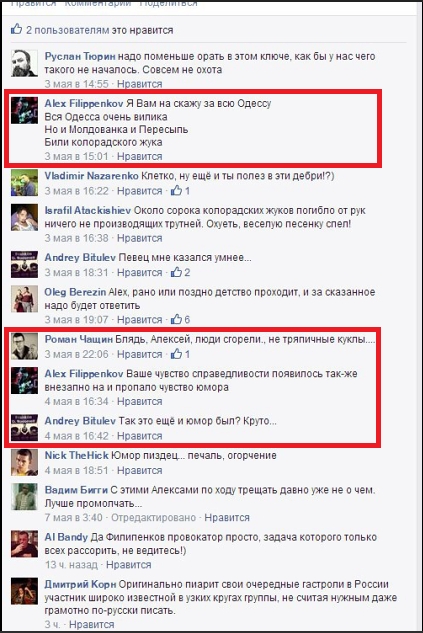Viewport: 423px width, 633px height.
Task: Click like-count thumb on Andrey Bitulev's 18:31 comment
Action: [176, 272]
